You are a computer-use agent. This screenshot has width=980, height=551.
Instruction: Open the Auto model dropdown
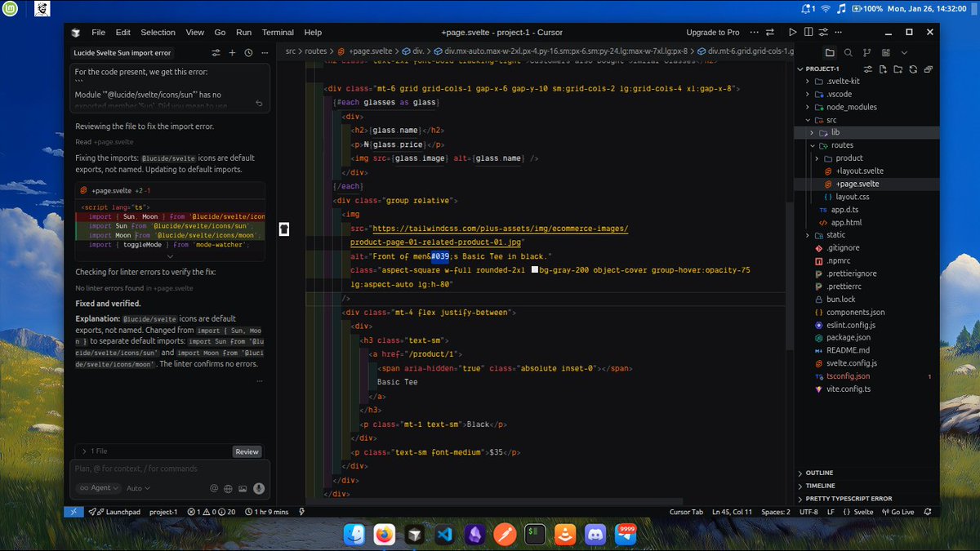(x=138, y=488)
